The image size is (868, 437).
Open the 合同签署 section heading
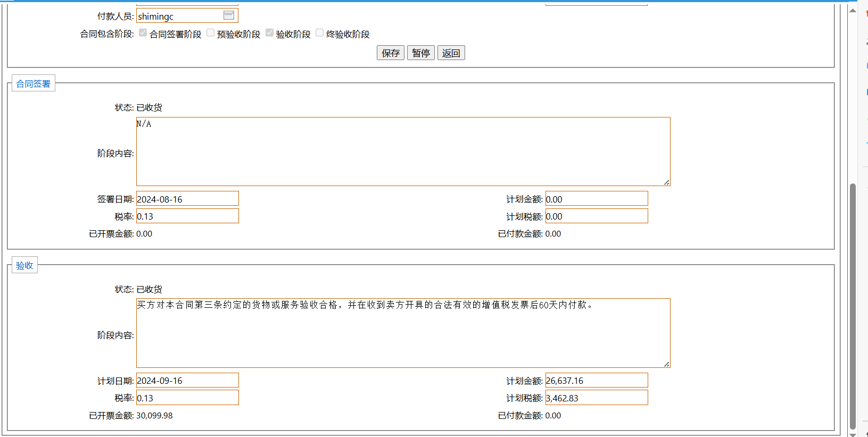click(x=33, y=83)
